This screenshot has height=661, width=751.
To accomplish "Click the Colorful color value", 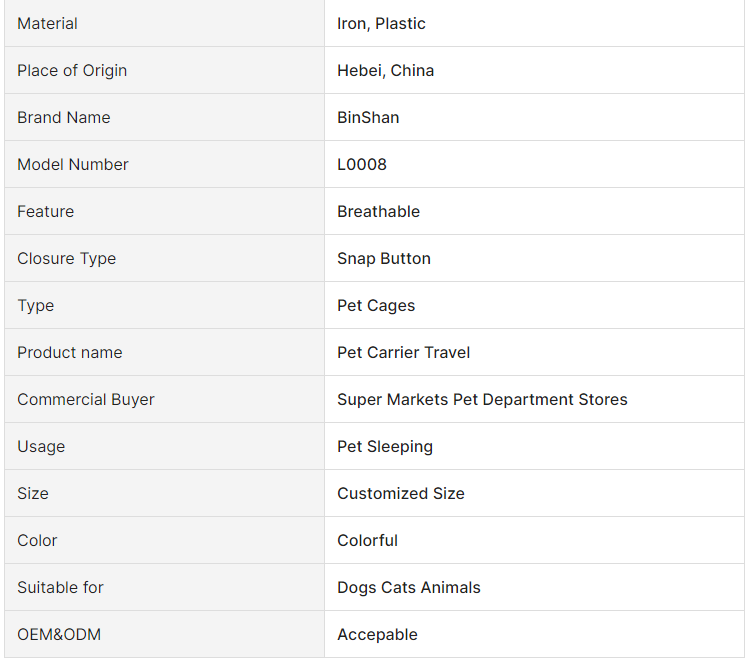I will 367,540.
